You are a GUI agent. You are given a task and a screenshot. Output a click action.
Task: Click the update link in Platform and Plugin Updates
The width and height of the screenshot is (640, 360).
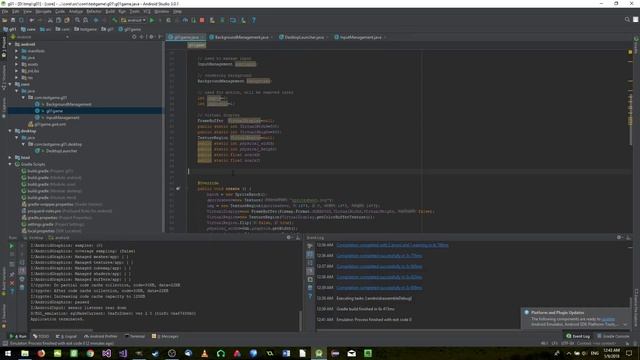[608, 319]
